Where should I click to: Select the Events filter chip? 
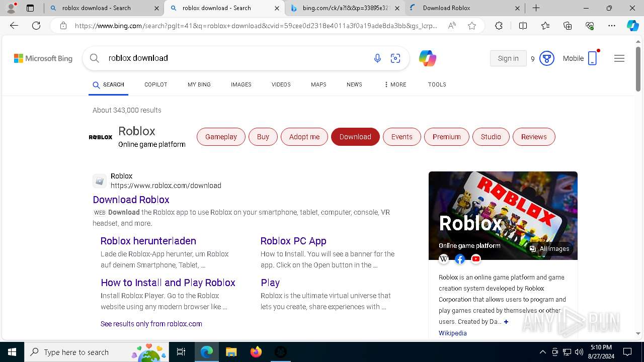click(x=402, y=137)
